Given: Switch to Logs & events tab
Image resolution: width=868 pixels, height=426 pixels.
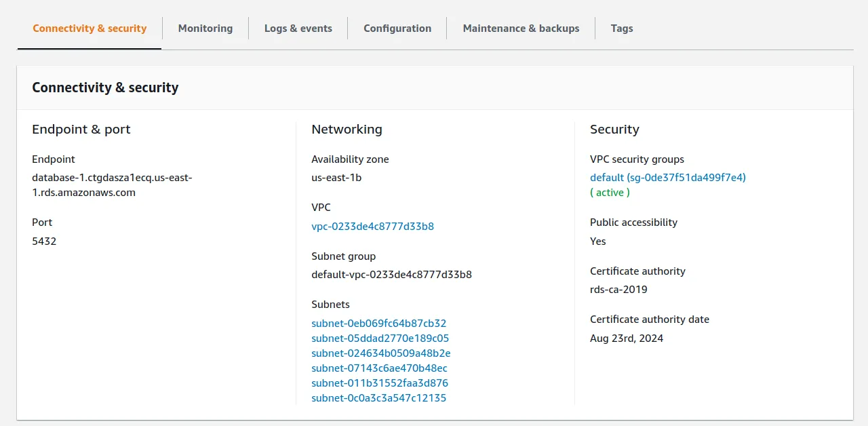Looking at the screenshot, I should 298,28.
